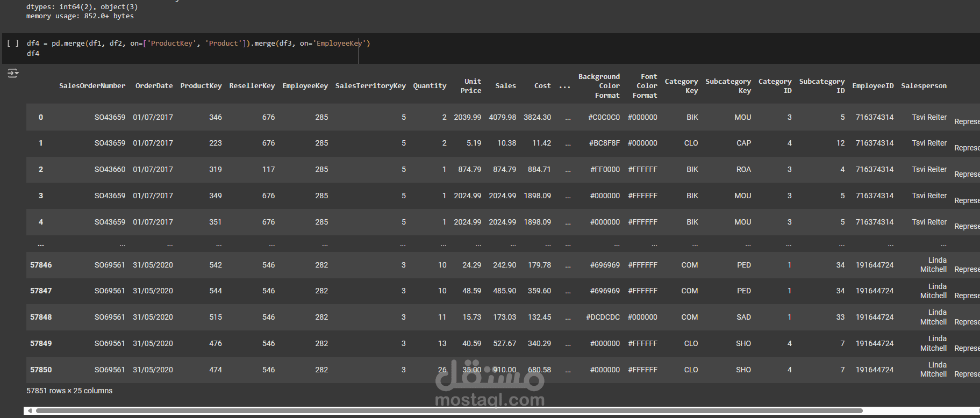Select the Cost column header
The height and width of the screenshot is (418, 980).
(x=542, y=86)
